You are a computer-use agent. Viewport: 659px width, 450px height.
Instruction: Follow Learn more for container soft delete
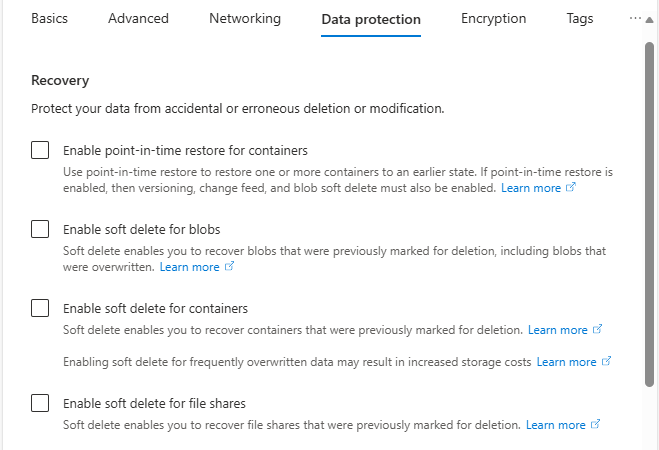[x=558, y=330]
